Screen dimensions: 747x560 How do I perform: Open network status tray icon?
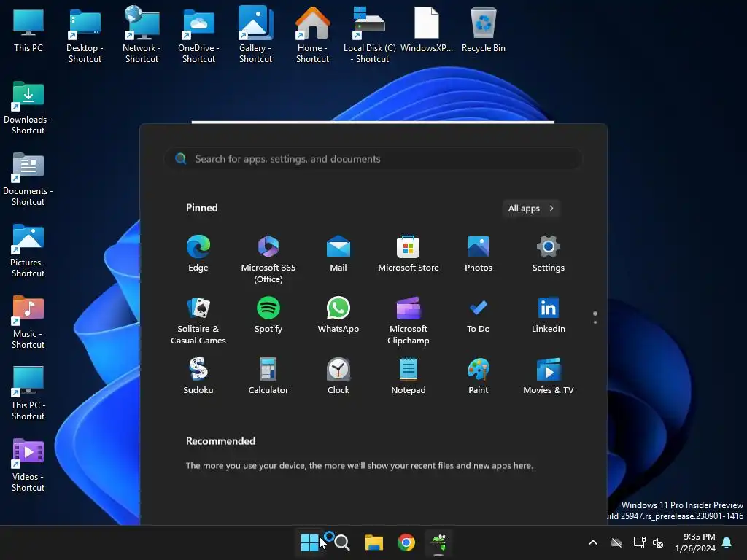639,542
